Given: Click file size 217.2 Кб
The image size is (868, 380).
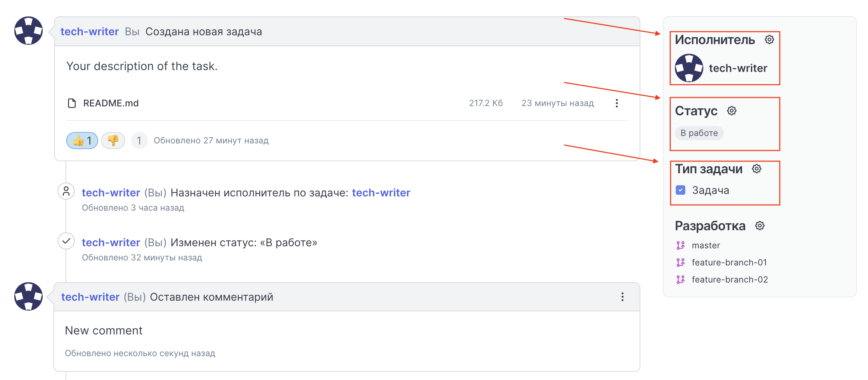Looking at the screenshot, I should (486, 103).
